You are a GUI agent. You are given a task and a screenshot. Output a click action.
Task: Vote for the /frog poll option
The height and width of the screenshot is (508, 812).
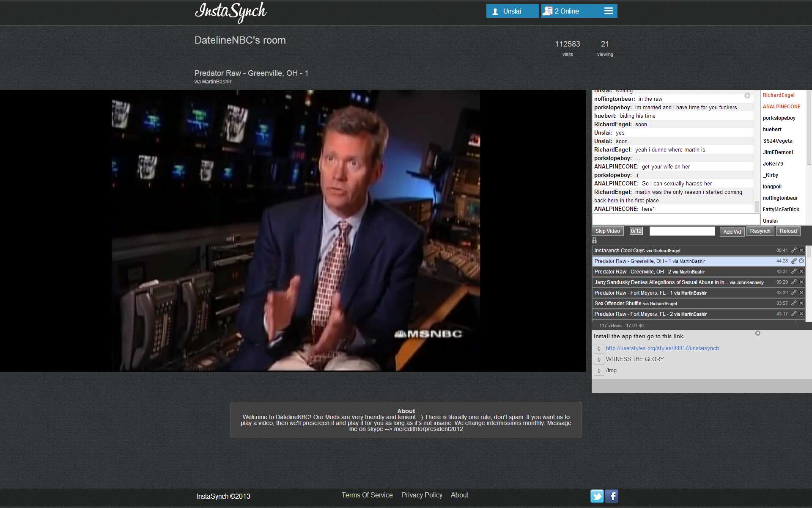[599, 370]
